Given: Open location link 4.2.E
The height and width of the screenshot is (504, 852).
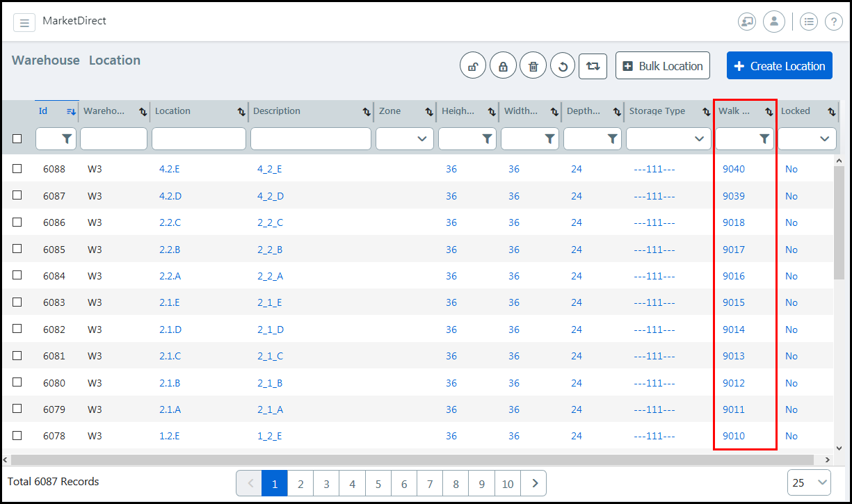Looking at the screenshot, I should pos(169,169).
